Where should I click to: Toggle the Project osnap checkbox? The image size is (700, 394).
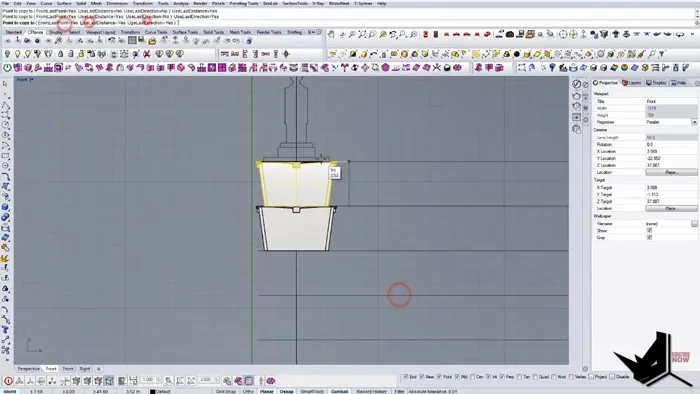tap(592, 377)
